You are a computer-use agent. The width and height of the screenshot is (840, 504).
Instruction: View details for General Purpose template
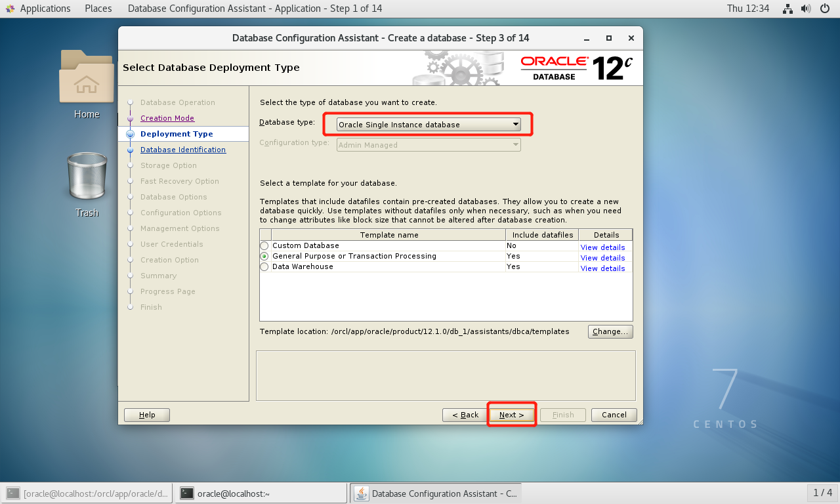point(602,258)
